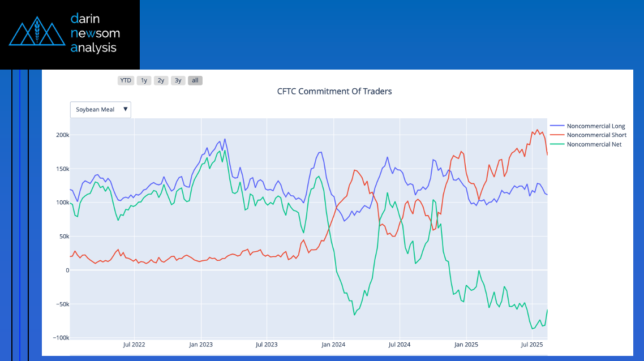Image resolution: width=644 pixels, height=361 pixels.
Task: Click the 'darin newsom analysis' brand text
Action: (x=95, y=33)
